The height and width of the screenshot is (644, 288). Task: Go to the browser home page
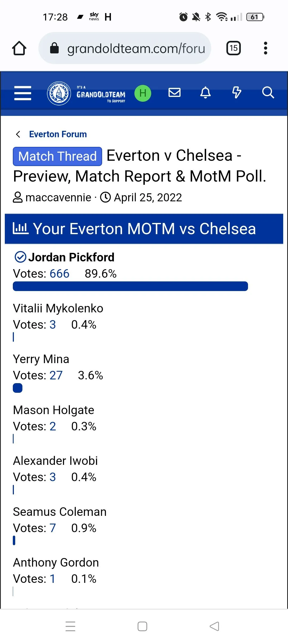click(x=19, y=48)
